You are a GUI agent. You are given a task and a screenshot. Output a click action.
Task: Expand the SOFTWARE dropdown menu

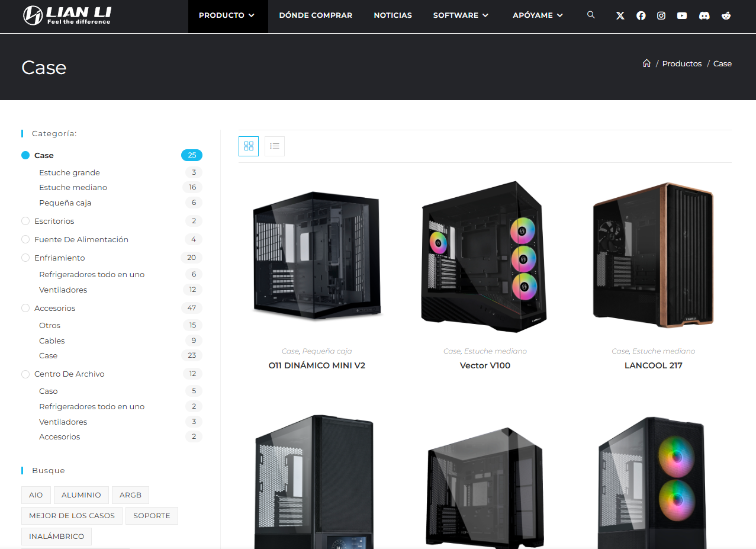461,15
